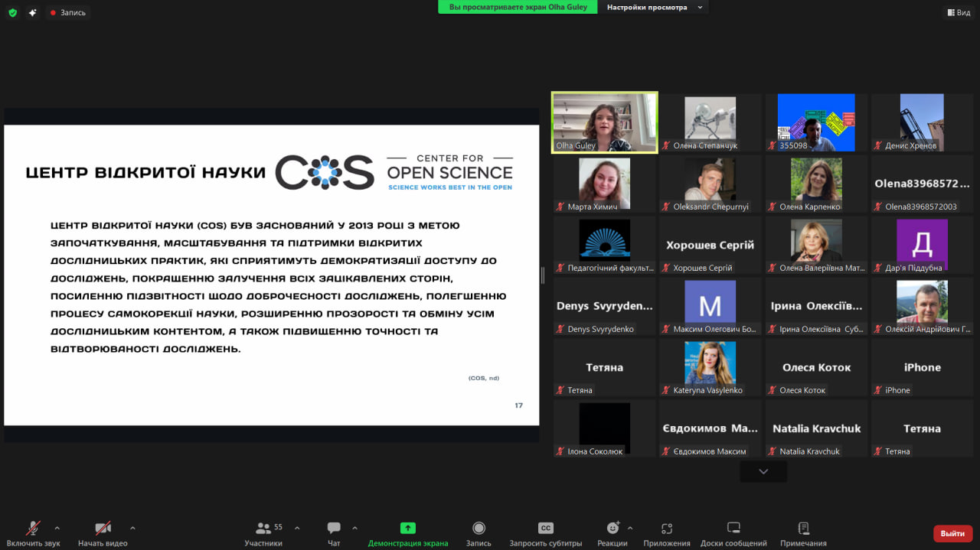This screenshot has width=980, height=550.
Task: Open the Вид view layout button
Action: click(x=958, y=12)
